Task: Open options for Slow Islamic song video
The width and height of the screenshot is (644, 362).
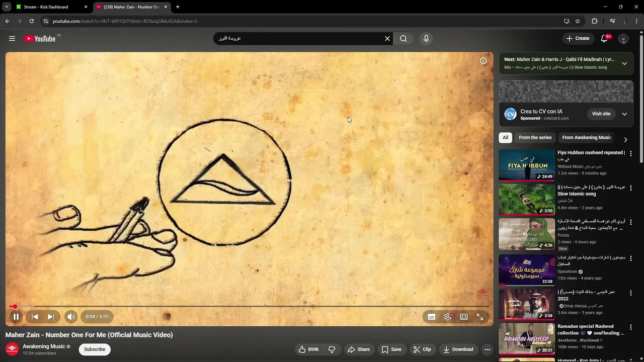Action: [630, 188]
